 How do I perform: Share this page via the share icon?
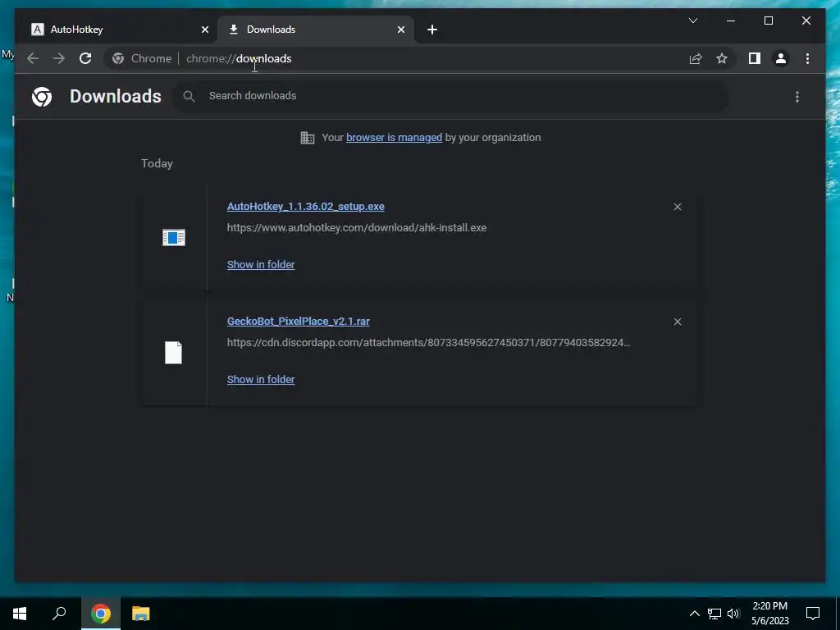point(696,58)
